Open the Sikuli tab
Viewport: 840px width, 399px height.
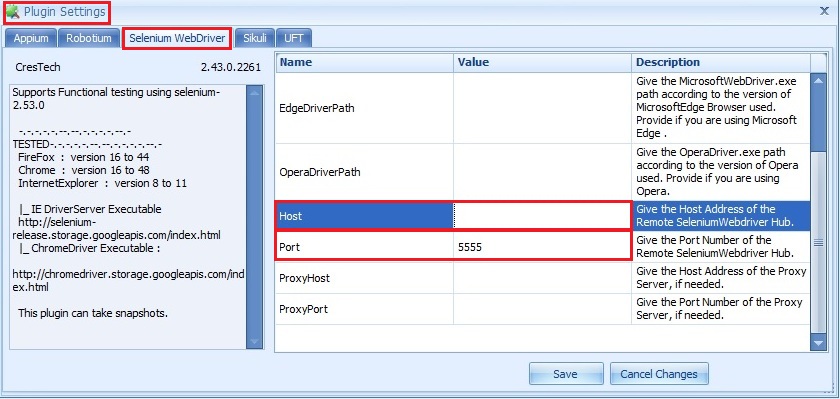coord(255,38)
